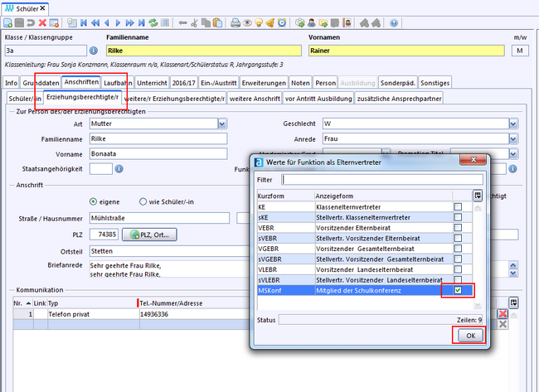
Task: Click the column options icon in dialog
Action: tap(478, 196)
